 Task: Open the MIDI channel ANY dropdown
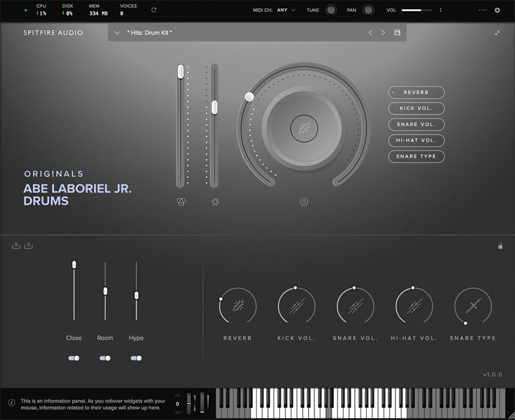[x=286, y=10]
